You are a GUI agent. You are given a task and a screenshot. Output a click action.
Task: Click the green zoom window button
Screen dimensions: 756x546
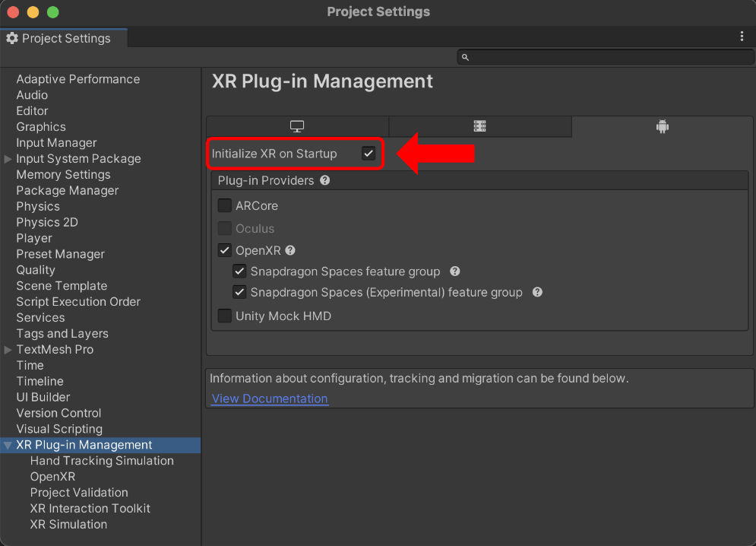click(x=53, y=12)
